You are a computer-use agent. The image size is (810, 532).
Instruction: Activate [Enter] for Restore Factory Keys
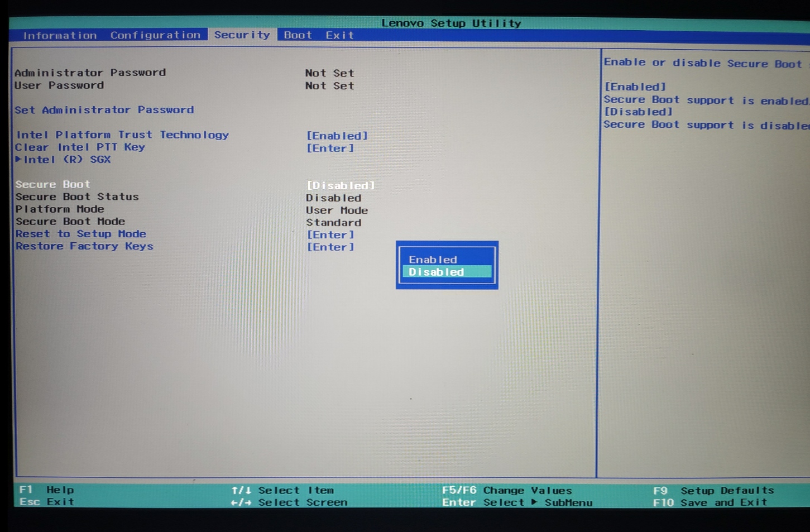point(330,247)
